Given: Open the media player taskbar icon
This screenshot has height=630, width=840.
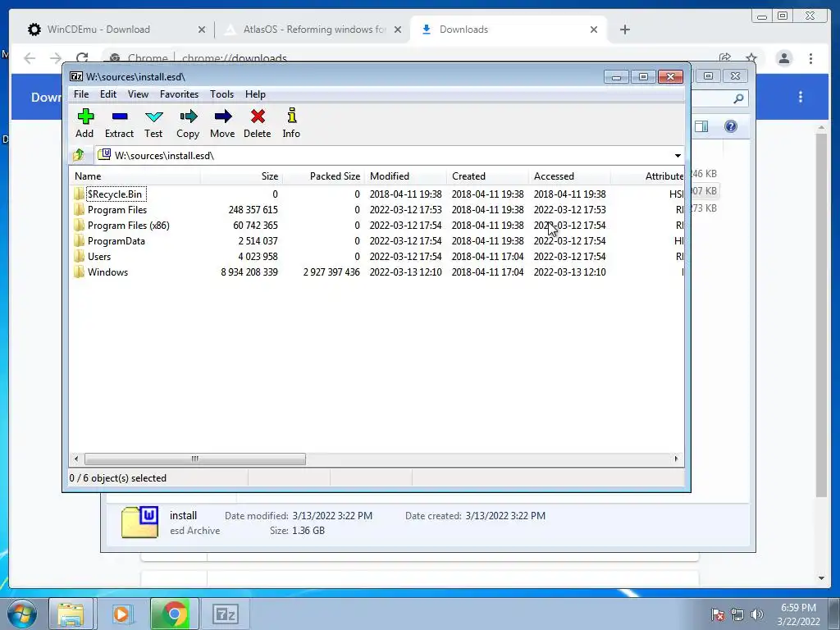Looking at the screenshot, I should pyautogui.click(x=121, y=614).
